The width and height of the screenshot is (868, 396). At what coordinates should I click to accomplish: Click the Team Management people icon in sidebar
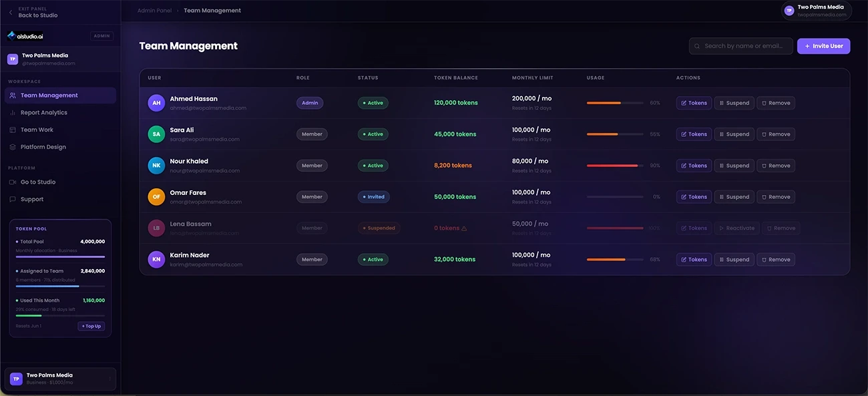pos(13,95)
